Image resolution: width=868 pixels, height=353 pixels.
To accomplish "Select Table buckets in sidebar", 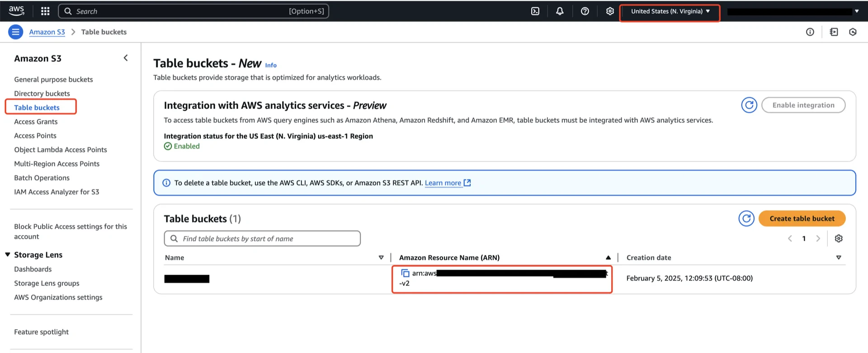I will [37, 108].
